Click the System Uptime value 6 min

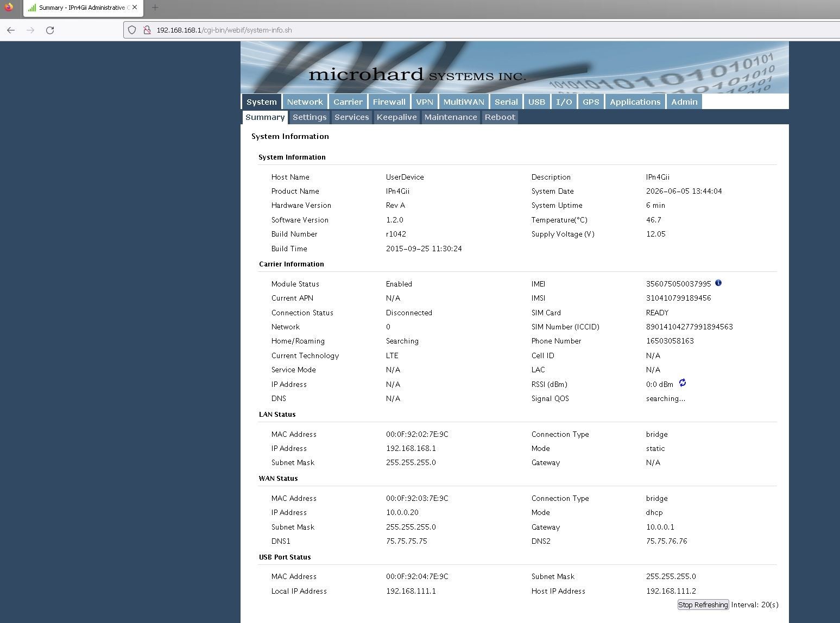click(656, 205)
